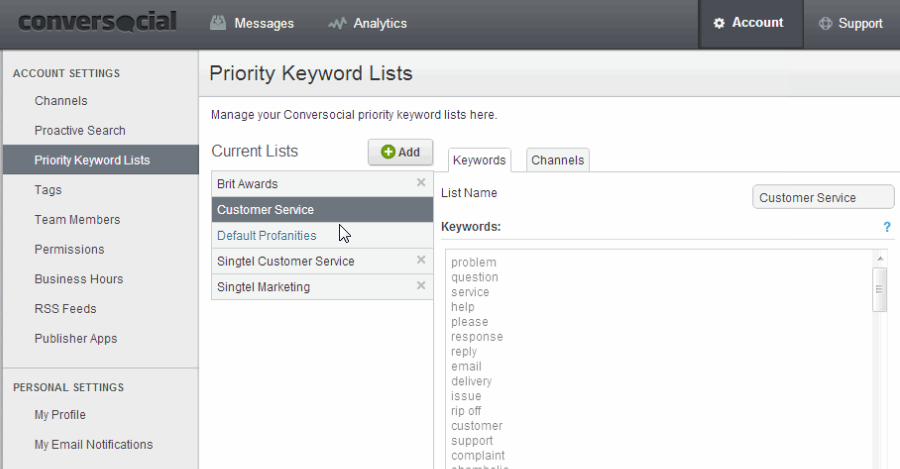Select the Keywords tab
The image size is (900, 469).
click(x=479, y=160)
